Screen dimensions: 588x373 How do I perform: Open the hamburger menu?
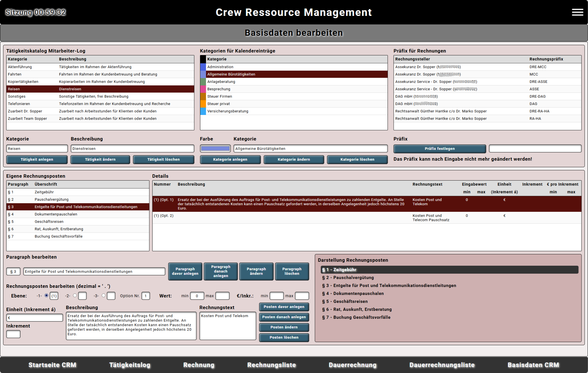point(577,12)
